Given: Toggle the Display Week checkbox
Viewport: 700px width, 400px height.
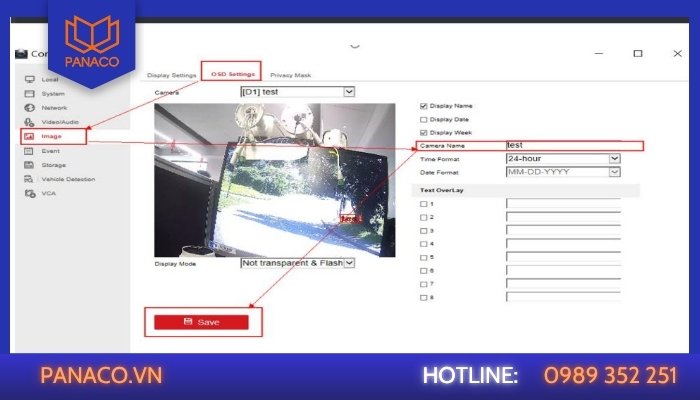Looking at the screenshot, I should click(x=424, y=133).
